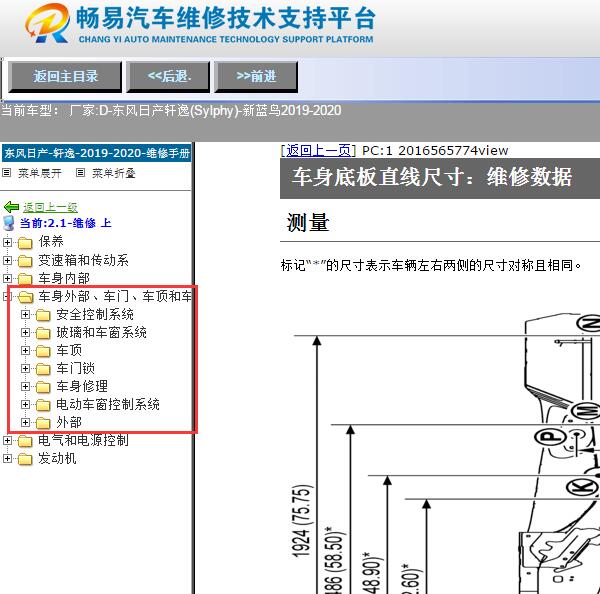600x594 pixels.
Task: Click the 菜单折叠 option
Action: pos(114,173)
